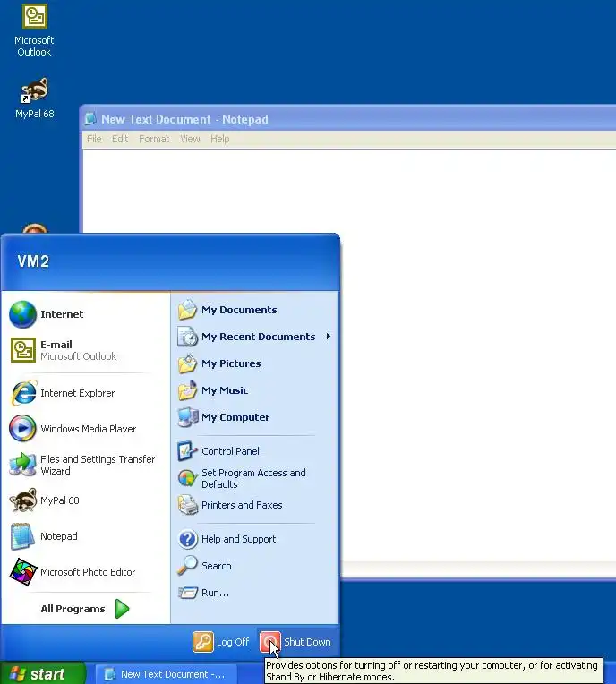Click the MyPal 68 raccoon icon in Start menu
The height and width of the screenshot is (684, 616).
pos(22,500)
